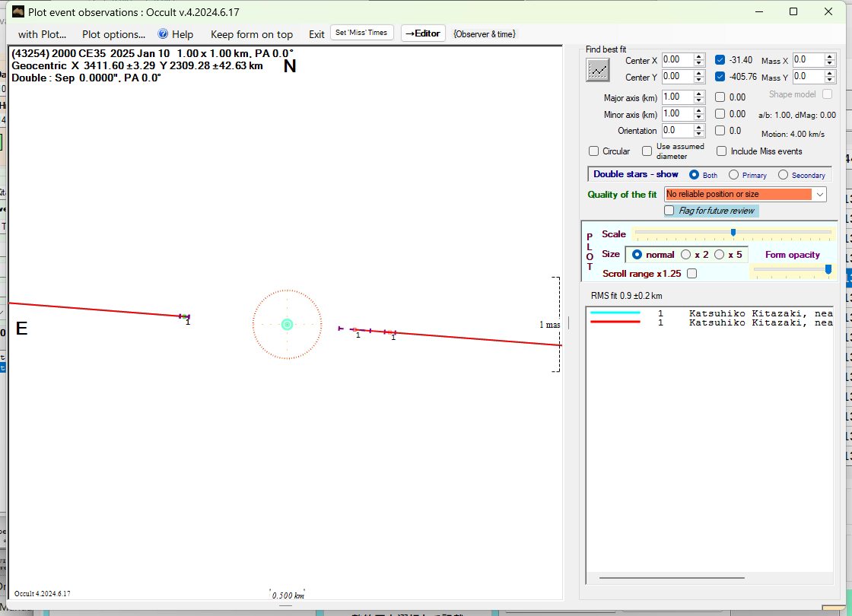Viewport: 852px width, 616px height.
Task: Click the plot Scale slider
Action: (733, 233)
